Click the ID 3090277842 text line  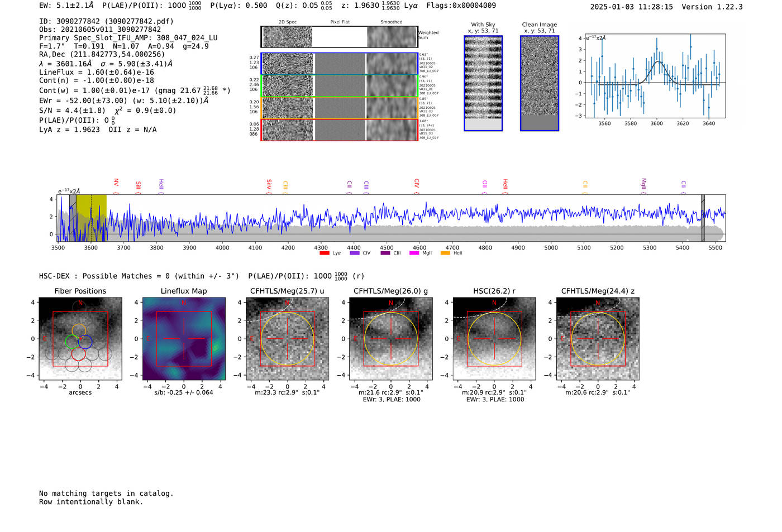click(x=106, y=21)
